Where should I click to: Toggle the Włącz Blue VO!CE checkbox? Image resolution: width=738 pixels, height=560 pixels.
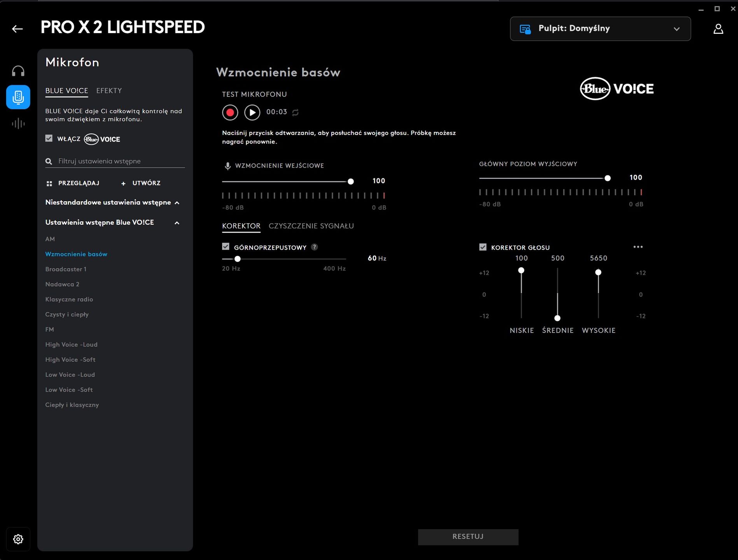pos(49,138)
